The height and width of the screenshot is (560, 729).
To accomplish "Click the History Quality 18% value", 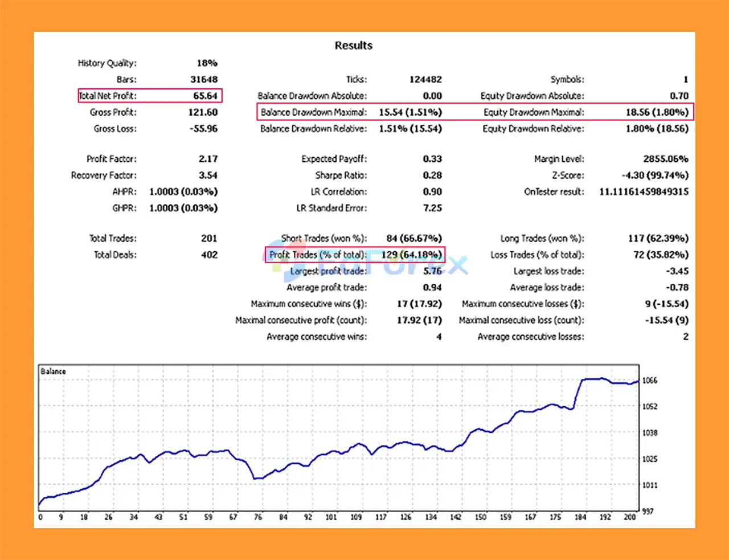I will pos(209,63).
